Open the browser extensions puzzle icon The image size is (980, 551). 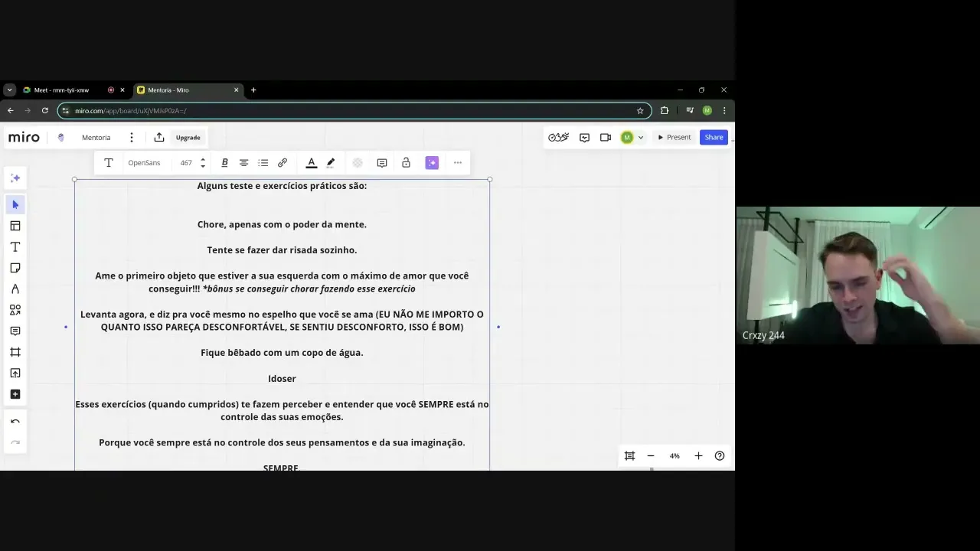(664, 111)
